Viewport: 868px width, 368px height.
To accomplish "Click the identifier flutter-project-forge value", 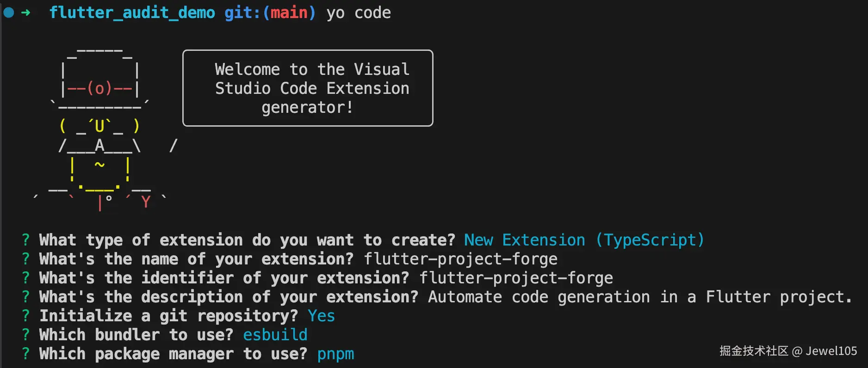I will click(516, 278).
